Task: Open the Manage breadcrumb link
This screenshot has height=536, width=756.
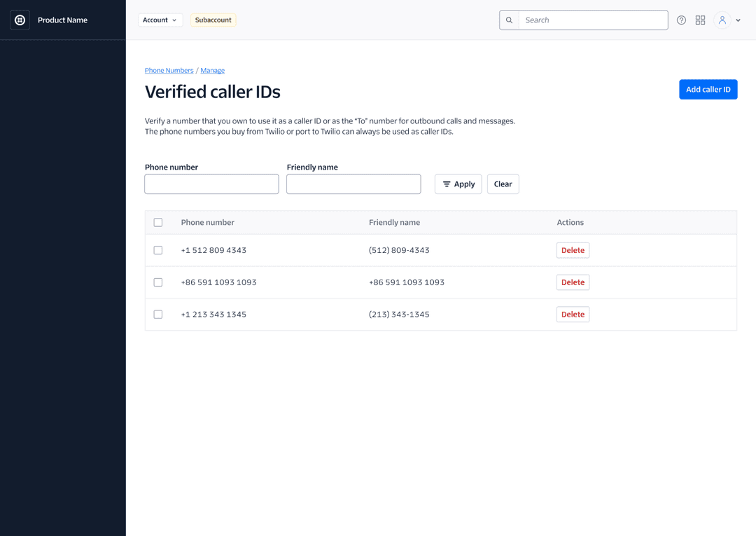Action: (212, 71)
